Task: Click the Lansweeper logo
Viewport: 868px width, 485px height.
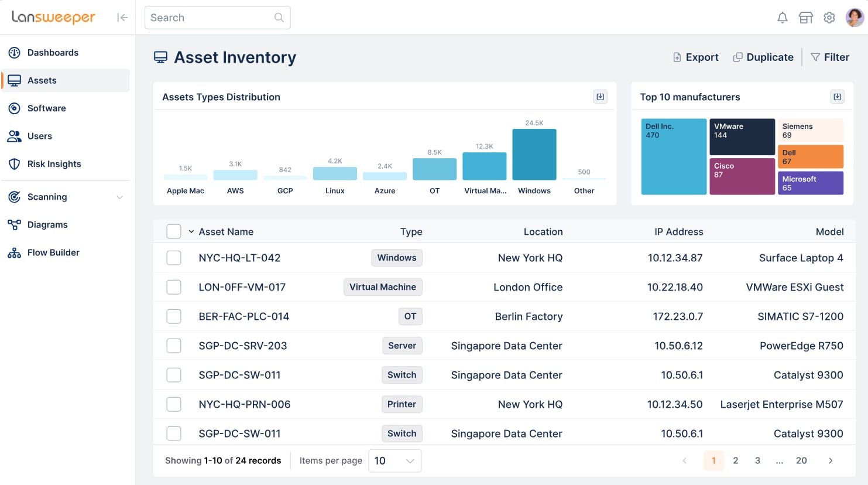Action: point(53,18)
